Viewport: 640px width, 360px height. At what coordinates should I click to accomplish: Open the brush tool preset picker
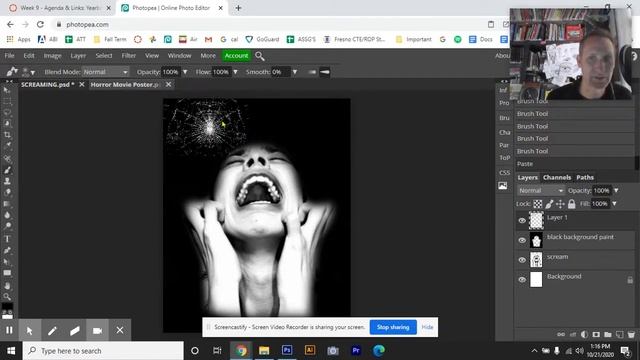12,72
